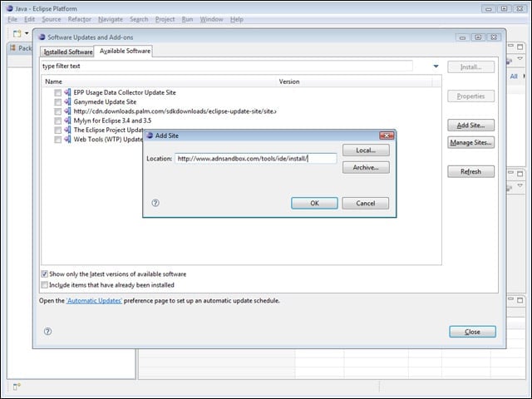The width and height of the screenshot is (532, 399).
Task: Toggle Show only the latest versions checkbox
Action: point(44,273)
